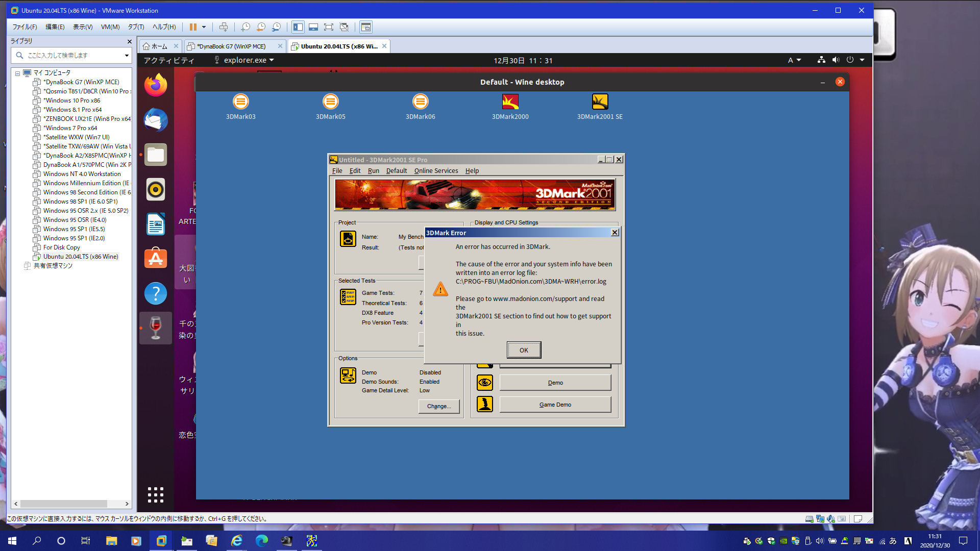This screenshot has width=980, height=551.
Task: Toggle VMware unity mode toolbar icon
Action: pyautogui.click(x=344, y=27)
